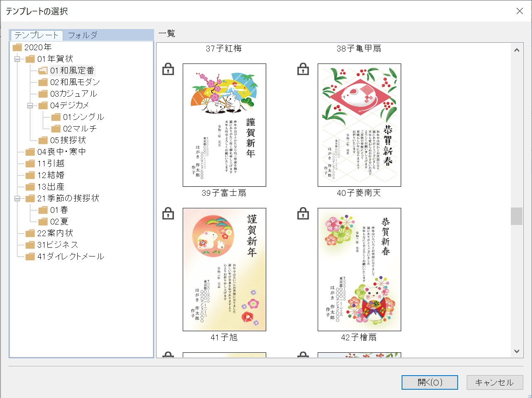Viewport: 532px width, 398px height.
Task: Choose the 42子檜扇 template thumbnail
Action: tap(359, 269)
